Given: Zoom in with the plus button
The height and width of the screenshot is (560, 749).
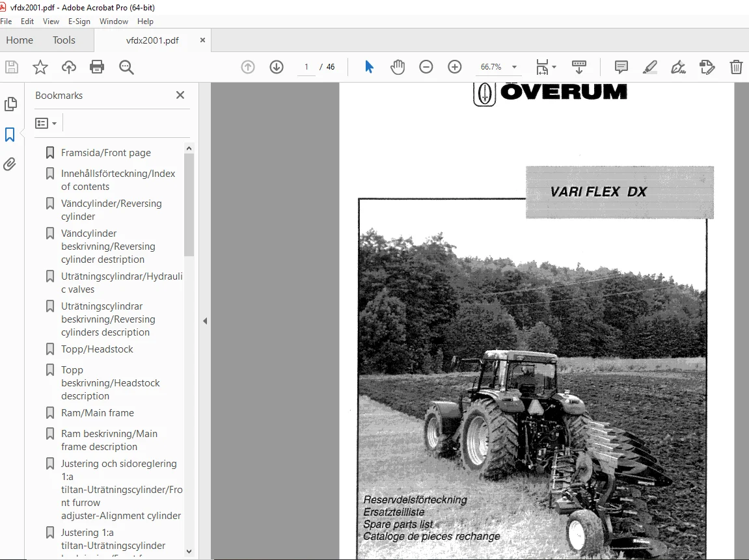Looking at the screenshot, I should point(455,67).
